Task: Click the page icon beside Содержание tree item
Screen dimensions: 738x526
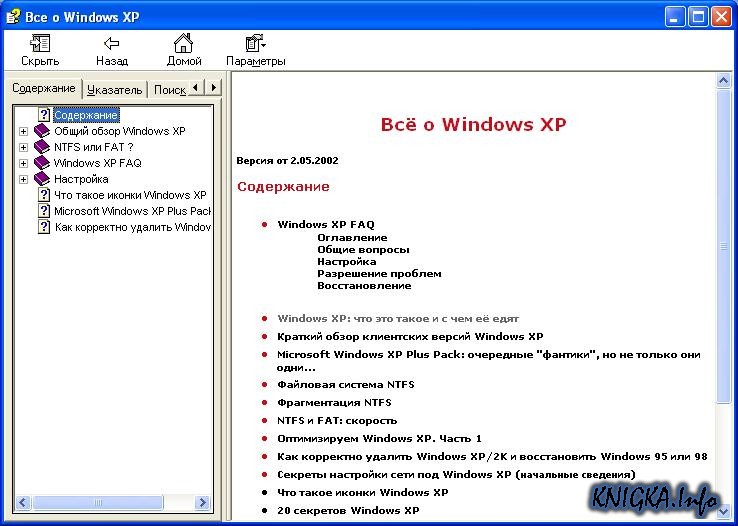Action: 44,115
